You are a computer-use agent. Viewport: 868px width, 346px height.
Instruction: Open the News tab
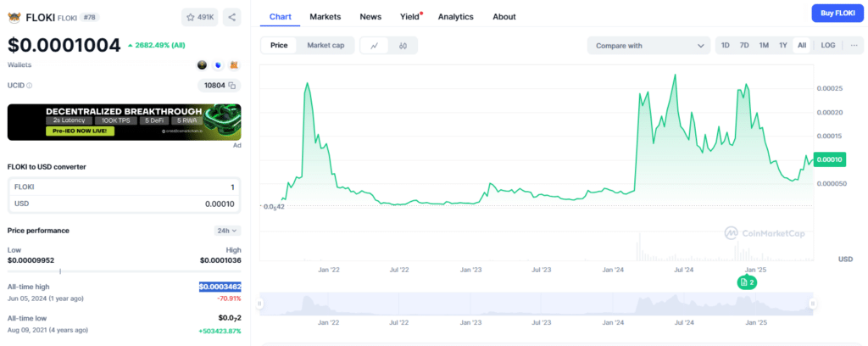point(370,17)
